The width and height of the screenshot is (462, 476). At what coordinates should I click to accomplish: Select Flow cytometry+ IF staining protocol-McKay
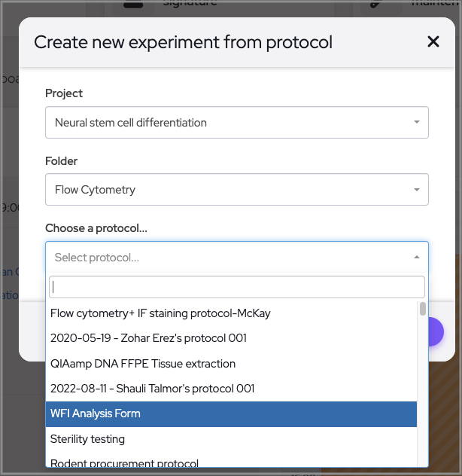coord(160,313)
